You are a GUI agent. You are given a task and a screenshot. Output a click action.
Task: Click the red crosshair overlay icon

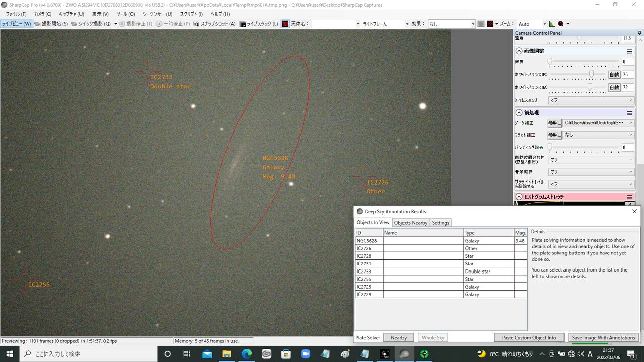pyautogui.click(x=489, y=24)
